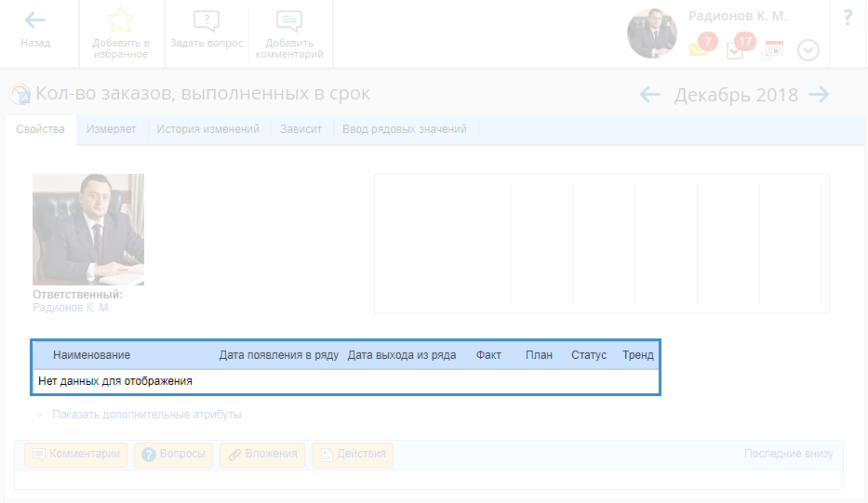Open responsible person link Радионов К. М.
This screenshot has width=868, height=503.
click(71, 308)
